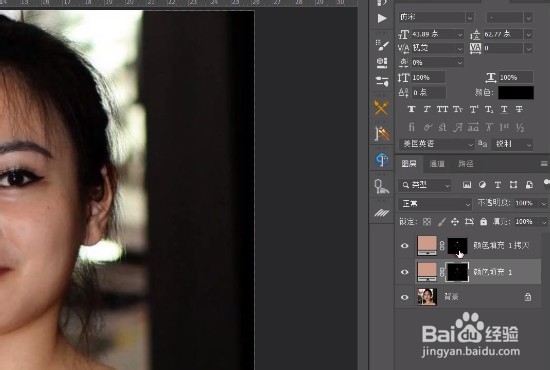Image resolution: width=550 pixels, height=370 pixels.
Task: Toggle strikethrough text style
Action: (519, 109)
